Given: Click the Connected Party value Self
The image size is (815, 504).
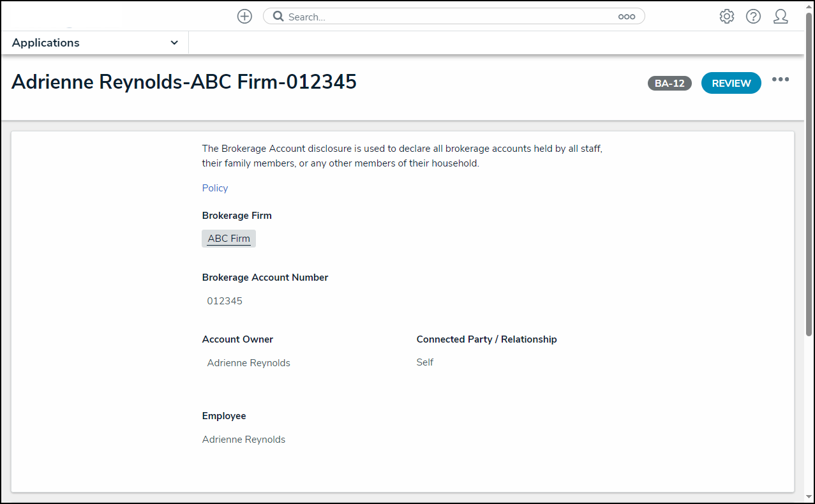Looking at the screenshot, I should [x=424, y=362].
